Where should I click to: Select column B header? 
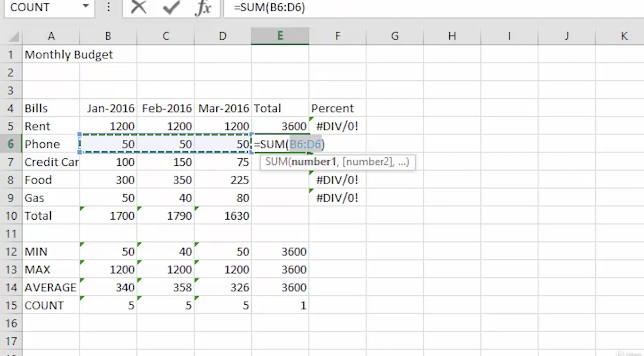point(108,36)
